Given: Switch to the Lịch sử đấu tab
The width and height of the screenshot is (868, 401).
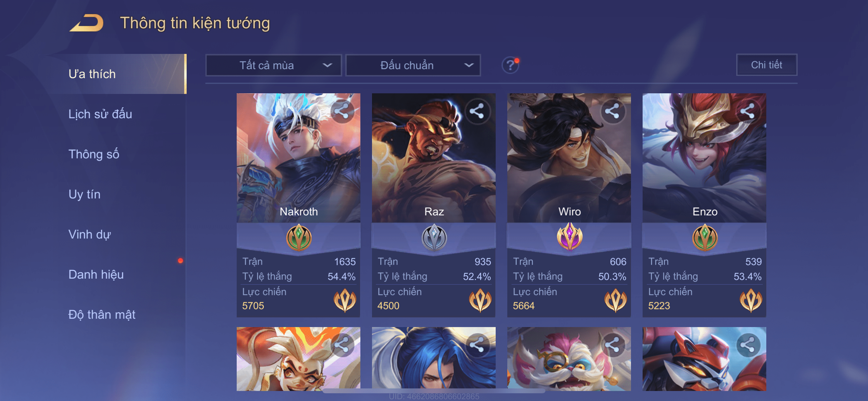Looking at the screenshot, I should [x=100, y=114].
